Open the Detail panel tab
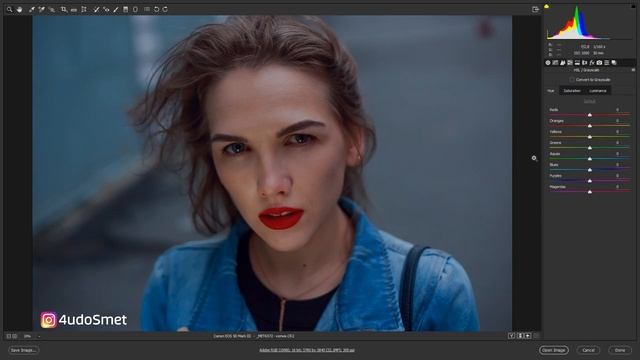Viewport: 640px width, 360px height. tap(563, 62)
